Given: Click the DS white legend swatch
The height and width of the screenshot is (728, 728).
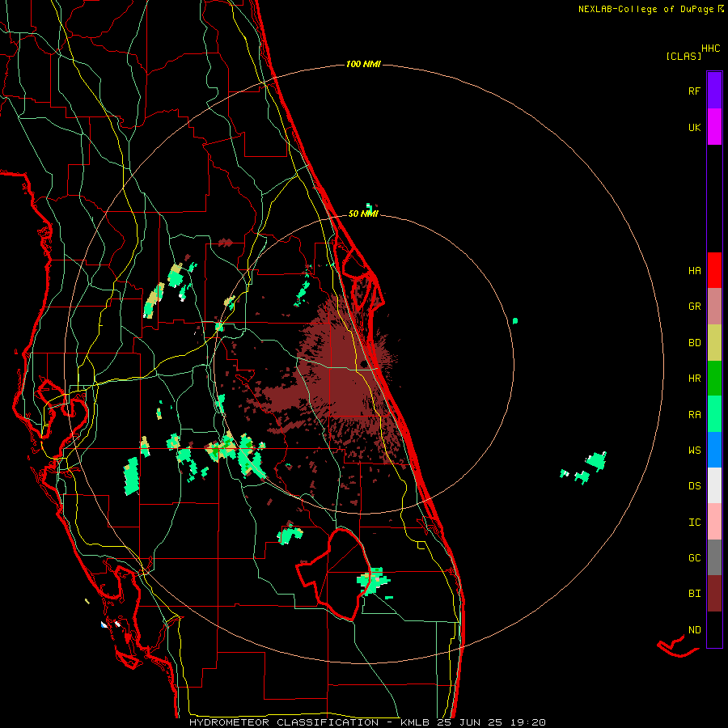Looking at the screenshot, I should (x=714, y=485).
